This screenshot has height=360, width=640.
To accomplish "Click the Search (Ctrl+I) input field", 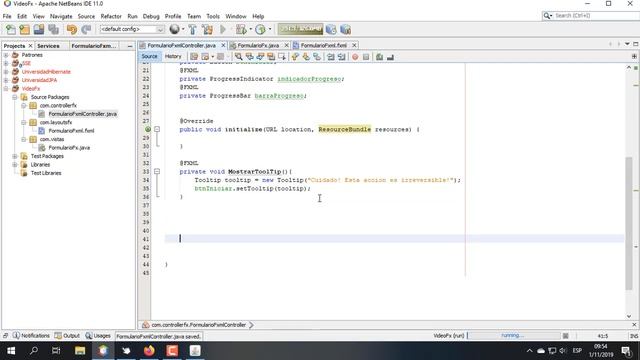I will click(x=596, y=16).
